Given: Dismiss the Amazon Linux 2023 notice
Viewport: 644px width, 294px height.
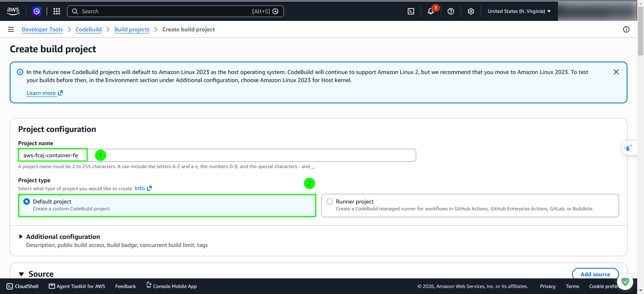Looking at the screenshot, I should (x=616, y=72).
